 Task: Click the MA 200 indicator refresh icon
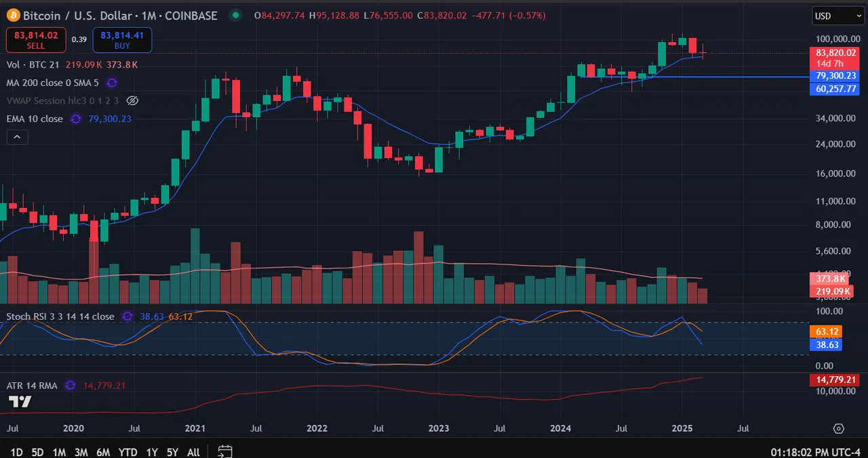coord(112,83)
